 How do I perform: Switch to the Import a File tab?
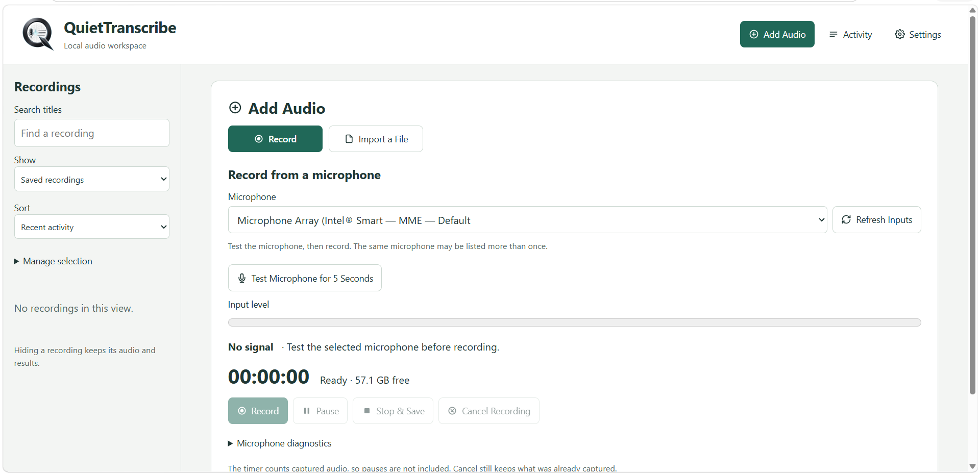pyautogui.click(x=376, y=139)
